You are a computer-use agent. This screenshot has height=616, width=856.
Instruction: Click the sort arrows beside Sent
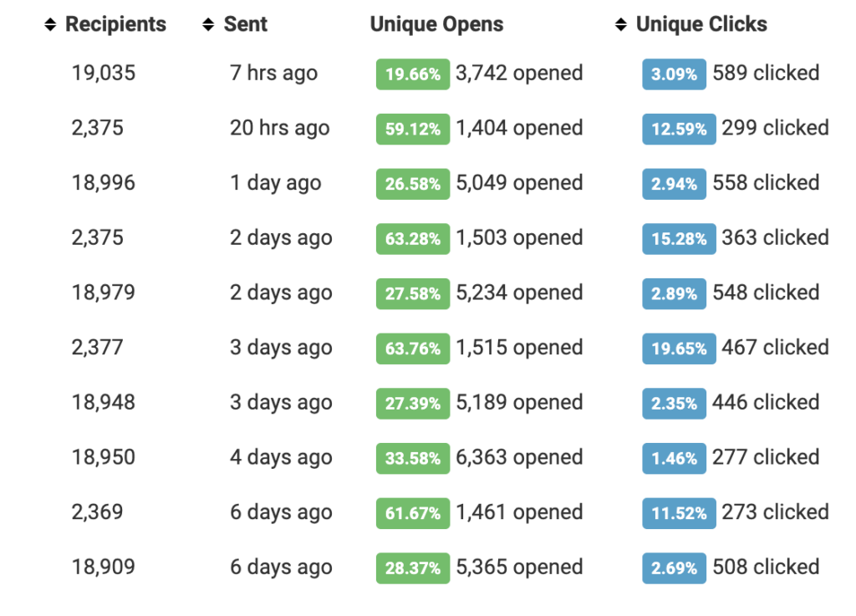(209, 25)
